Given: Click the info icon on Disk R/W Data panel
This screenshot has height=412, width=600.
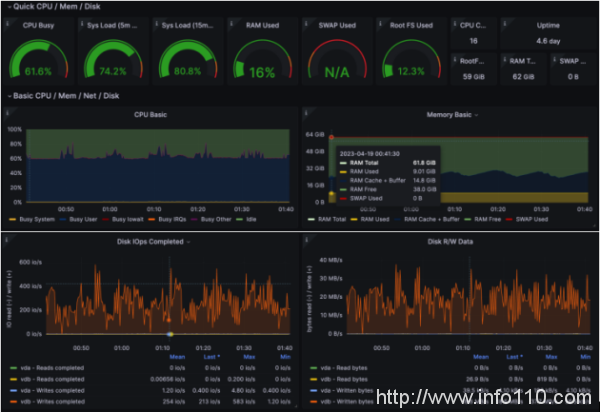Looking at the screenshot, I should click(x=306, y=238).
